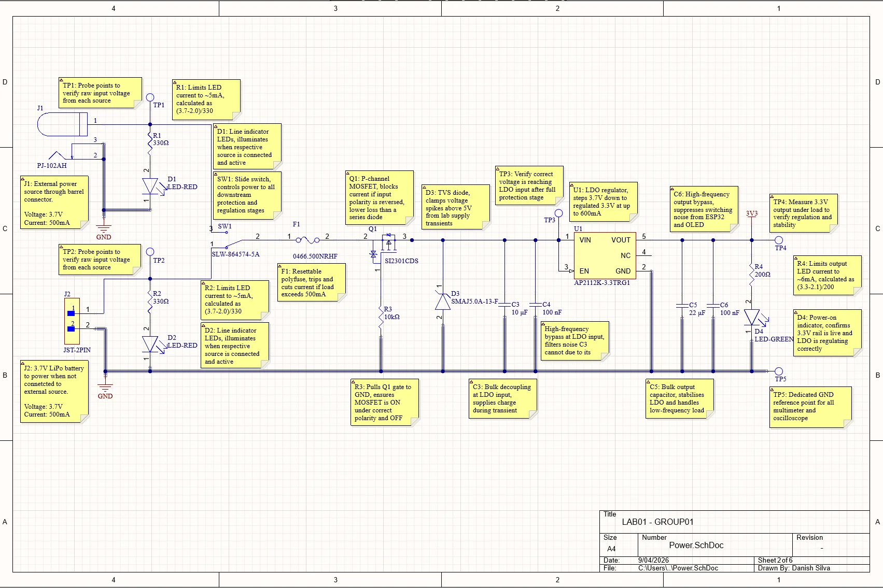Select the J1 barrel jack connector symbol

(62, 124)
